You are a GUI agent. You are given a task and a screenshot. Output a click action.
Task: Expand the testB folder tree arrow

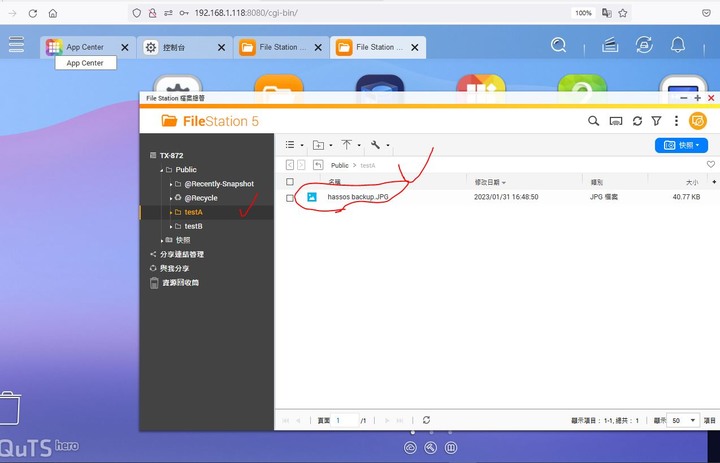171,226
